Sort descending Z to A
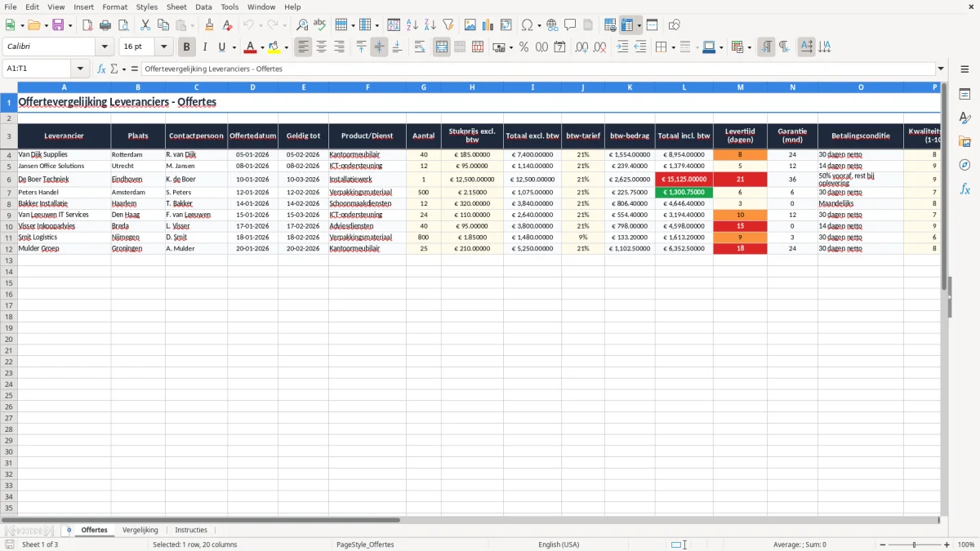This screenshot has width=980, height=551. pos(430,25)
